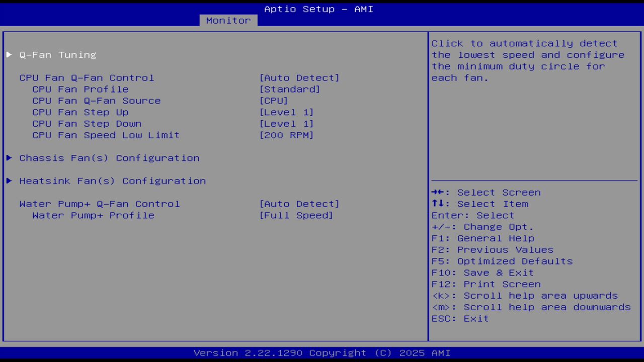The width and height of the screenshot is (644, 362).
Task: Adjust the CPU Fan Speed Low Limit value
Action: point(286,135)
